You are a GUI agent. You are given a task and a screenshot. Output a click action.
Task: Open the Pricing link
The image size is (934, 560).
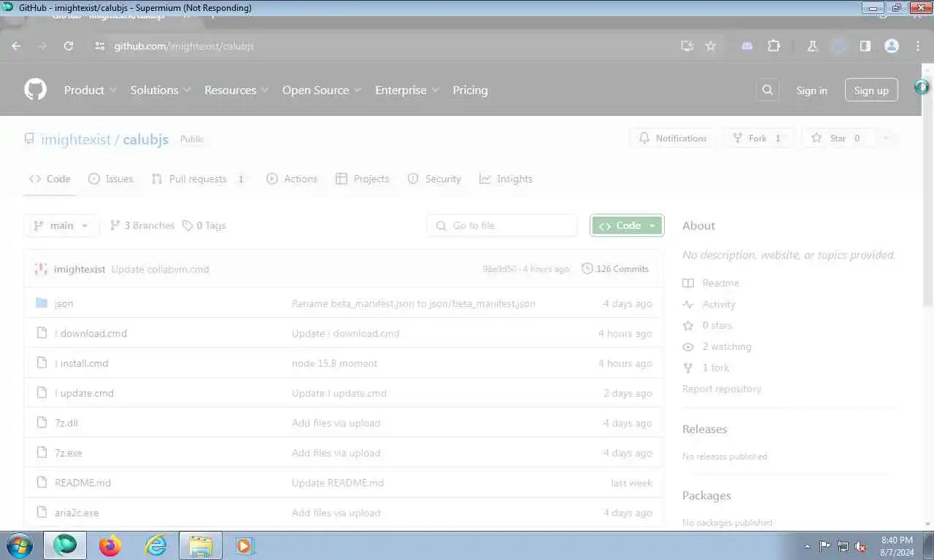click(x=470, y=90)
